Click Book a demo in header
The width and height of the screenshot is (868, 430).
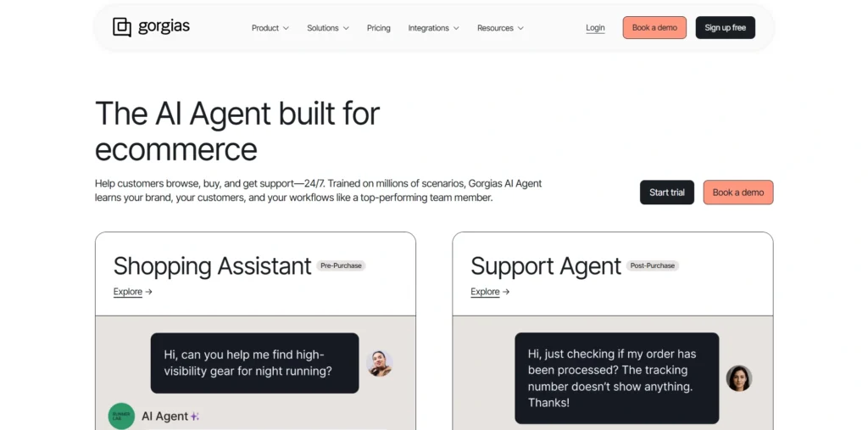(654, 28)
